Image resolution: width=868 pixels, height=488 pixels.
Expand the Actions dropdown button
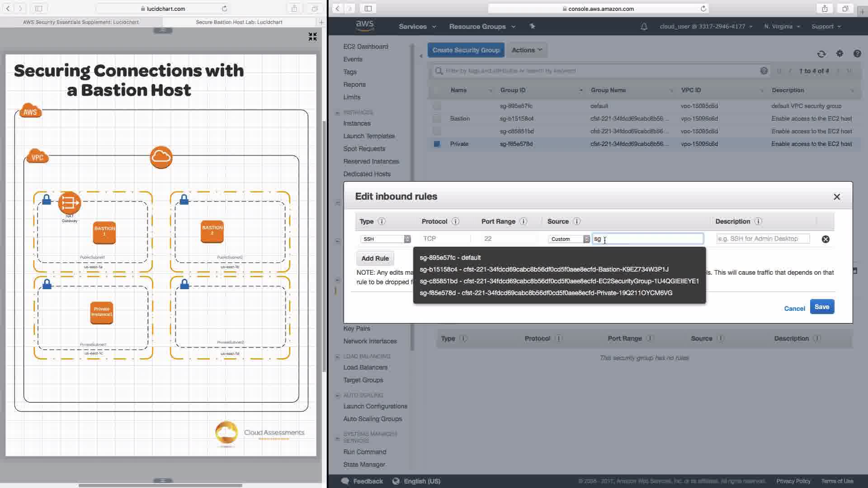point(527,50)
